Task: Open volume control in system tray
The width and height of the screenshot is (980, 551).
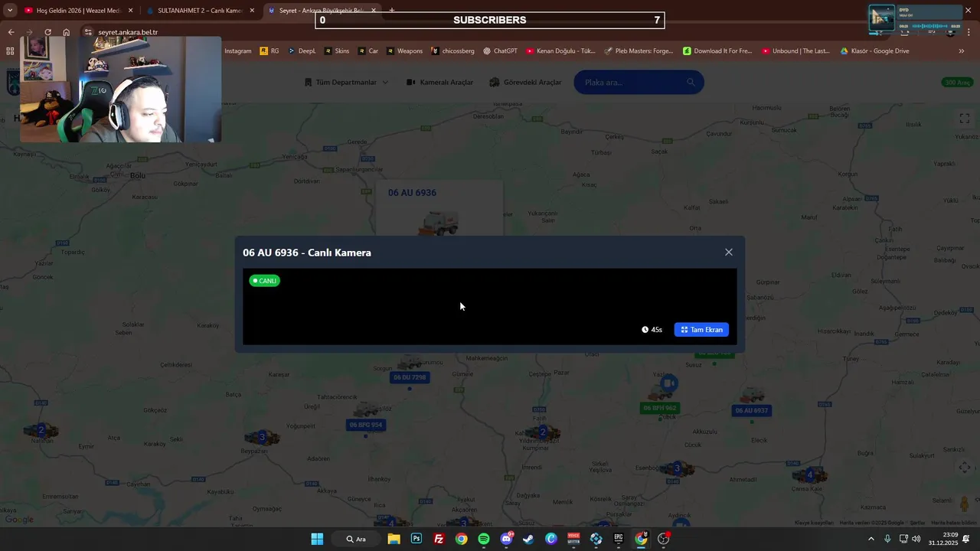Action: click(x=916, y=539)
